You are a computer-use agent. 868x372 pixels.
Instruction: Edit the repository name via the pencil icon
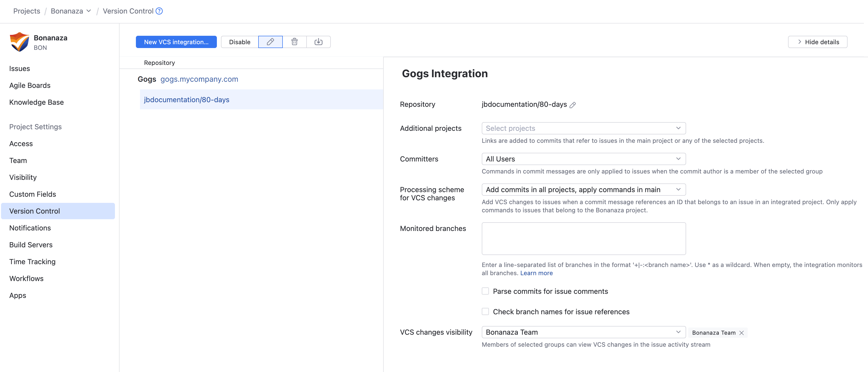(573, 105)
